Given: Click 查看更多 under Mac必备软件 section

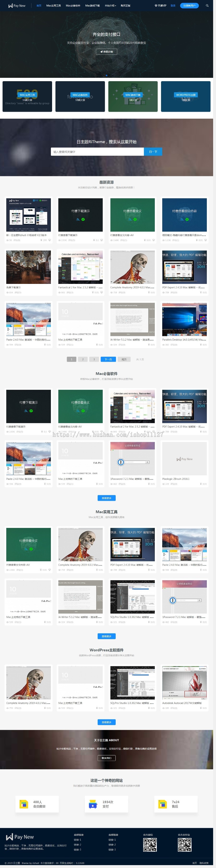Looking at the screenshot, I should [106, 498].
